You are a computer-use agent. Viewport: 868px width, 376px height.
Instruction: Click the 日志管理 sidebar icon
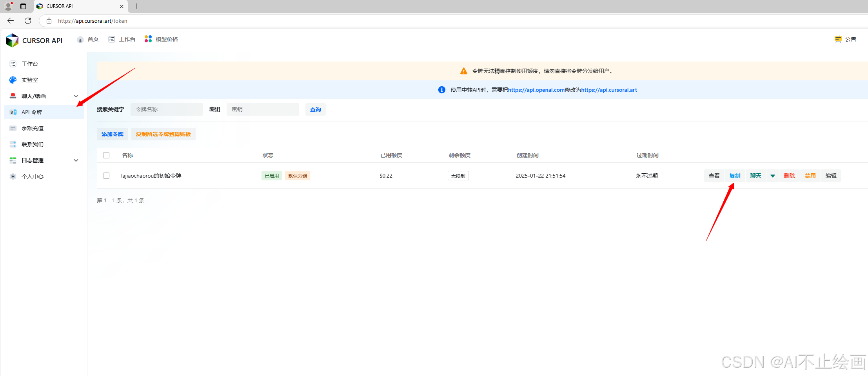pos(13,160)
